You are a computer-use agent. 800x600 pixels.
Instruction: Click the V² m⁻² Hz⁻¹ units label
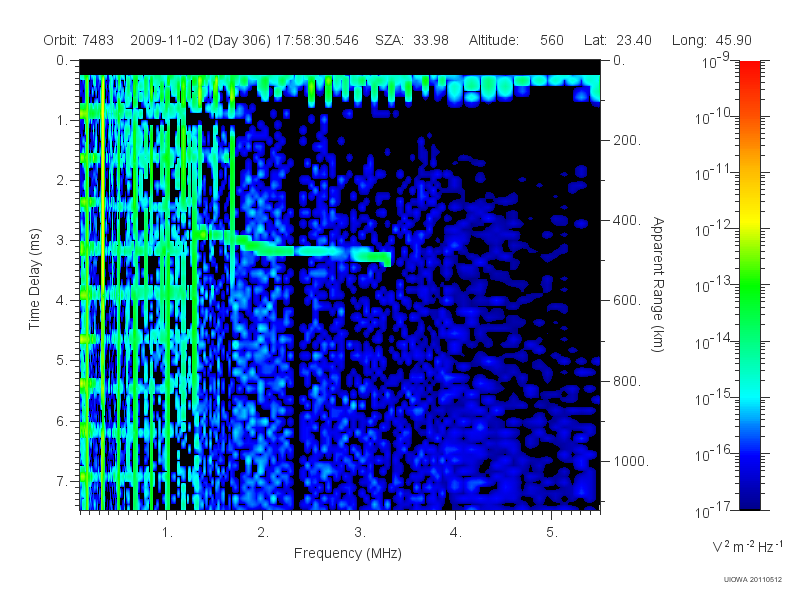pyautogui.click(x=747, y=546)
